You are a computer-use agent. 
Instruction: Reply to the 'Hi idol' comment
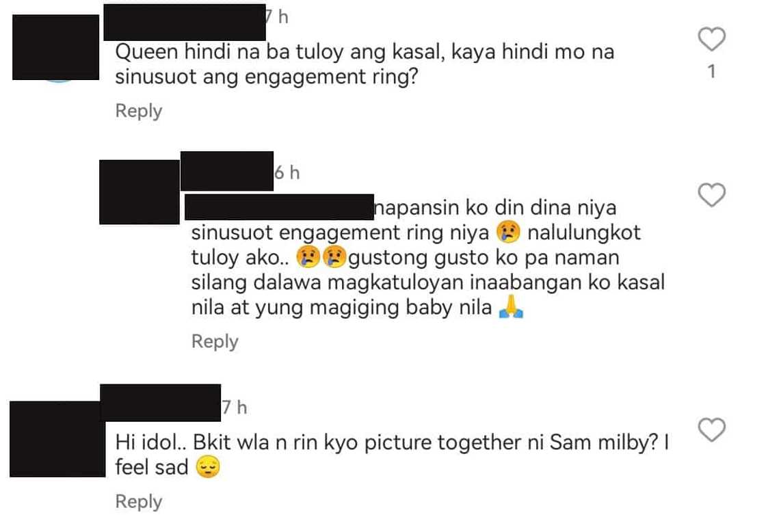(138, 502)
